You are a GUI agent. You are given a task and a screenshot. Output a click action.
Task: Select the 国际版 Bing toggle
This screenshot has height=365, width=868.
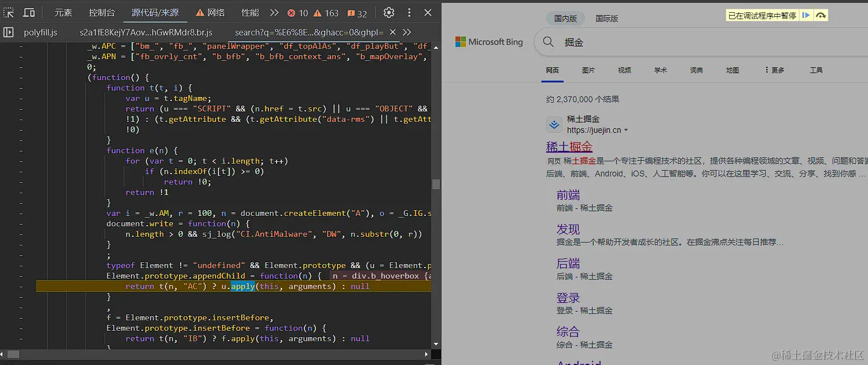coord(607,19)
